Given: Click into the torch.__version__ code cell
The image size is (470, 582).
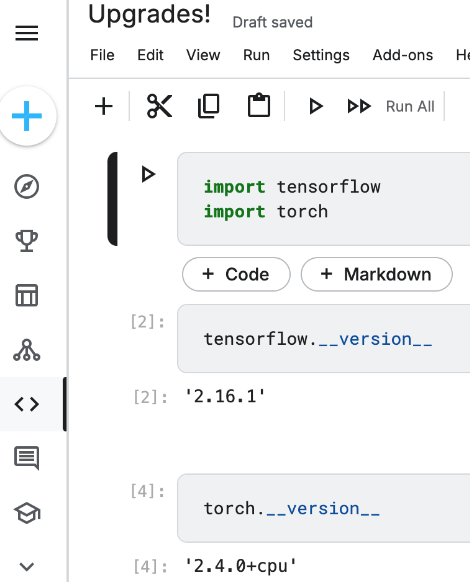Looking at the screenshot, I should [x=324, y=508].
